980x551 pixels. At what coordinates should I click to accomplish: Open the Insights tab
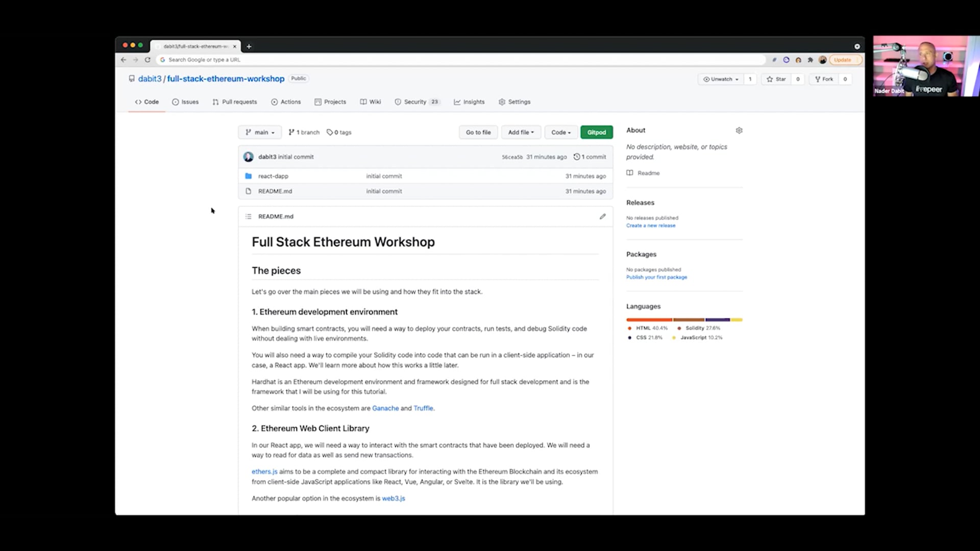point(469,102)
